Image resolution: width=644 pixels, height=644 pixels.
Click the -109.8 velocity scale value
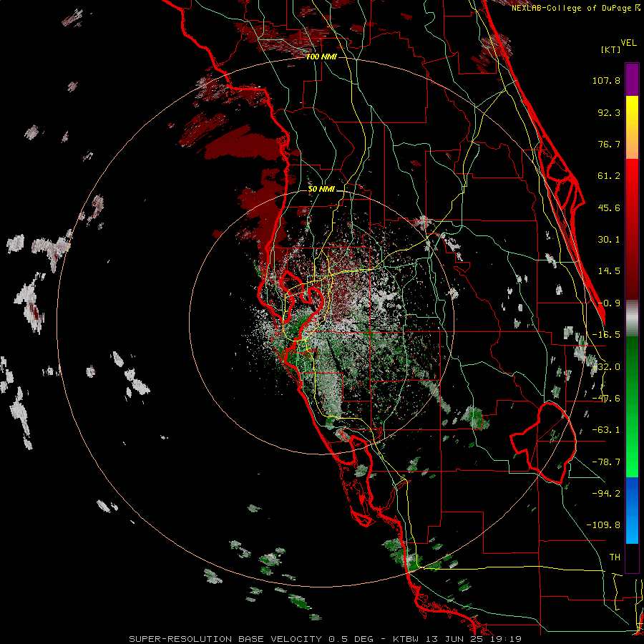pos(603,525)
